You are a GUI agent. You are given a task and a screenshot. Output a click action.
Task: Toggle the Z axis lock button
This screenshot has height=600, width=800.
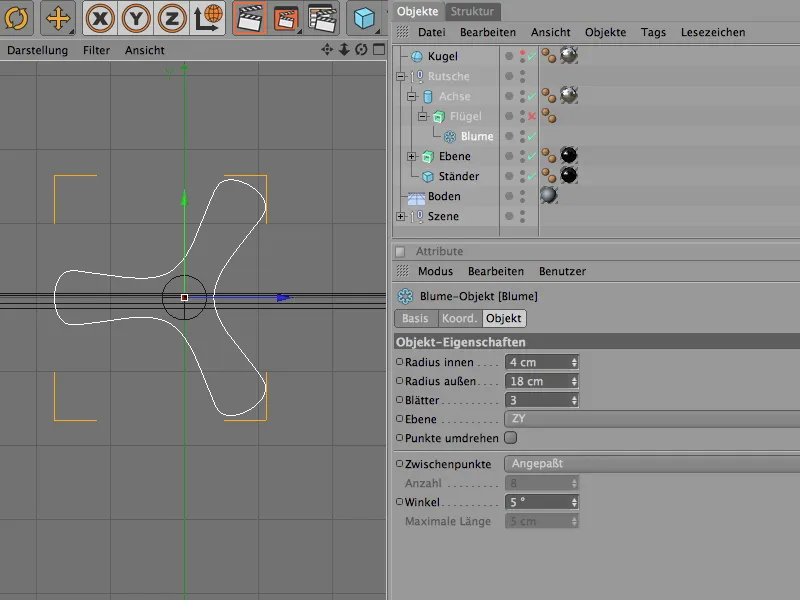172,18
